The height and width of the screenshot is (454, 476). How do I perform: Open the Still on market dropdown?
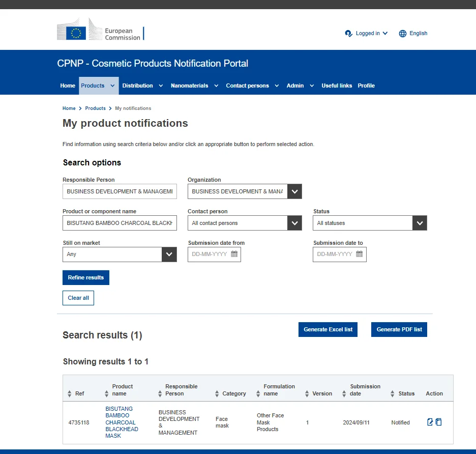(169, 254)
